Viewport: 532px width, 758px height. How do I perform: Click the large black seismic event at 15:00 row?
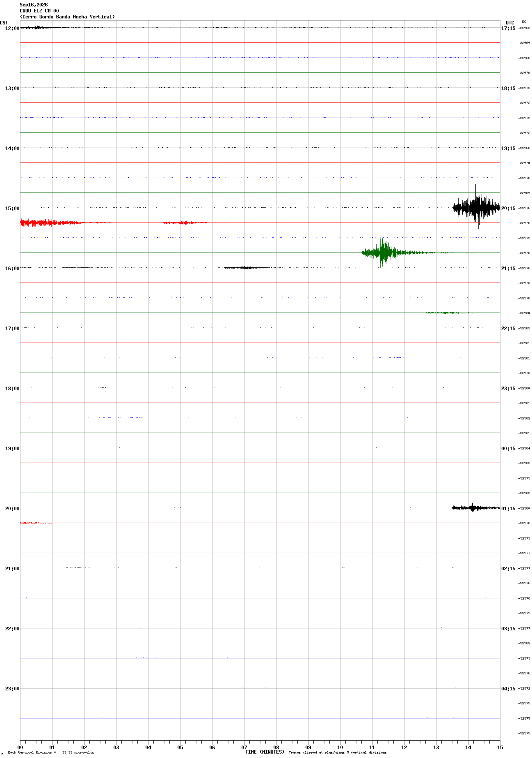coord(476,207)
